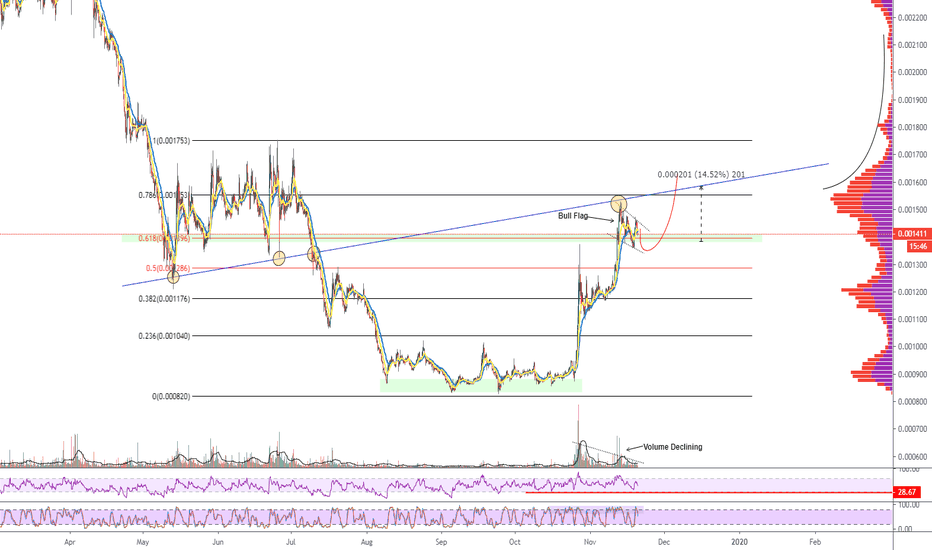Click the 2020 label on time axis

pos(739,542)
